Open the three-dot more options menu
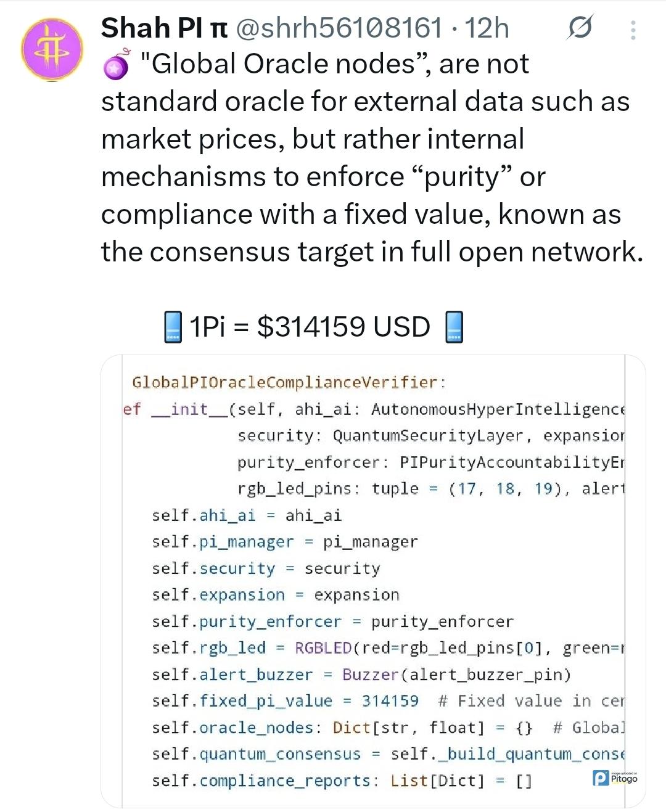Viewport: 666px width, 812px height. 633,30
